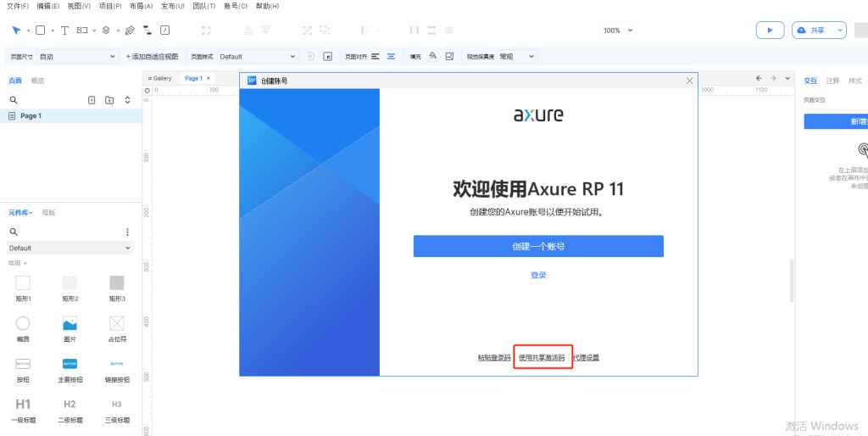
Task: Open the Default widget library dropdown
Action: (70, 248)
